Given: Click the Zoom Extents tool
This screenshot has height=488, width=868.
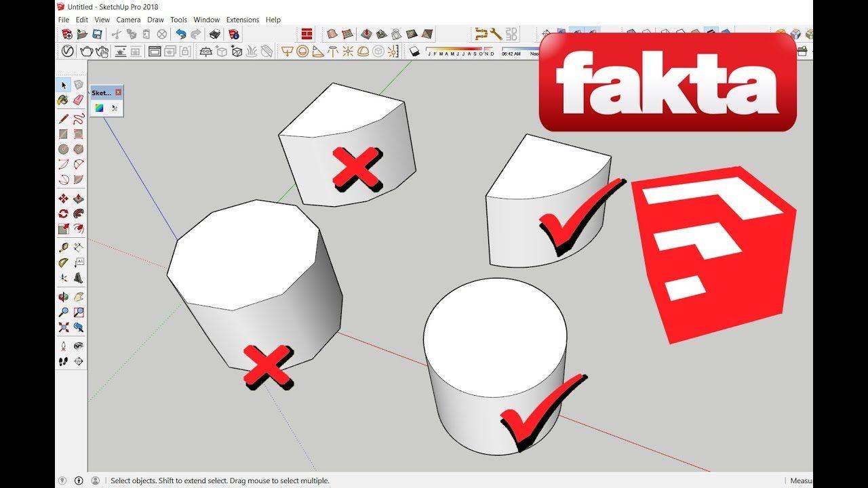Looking at the screenshot, I should coord(64,327).
